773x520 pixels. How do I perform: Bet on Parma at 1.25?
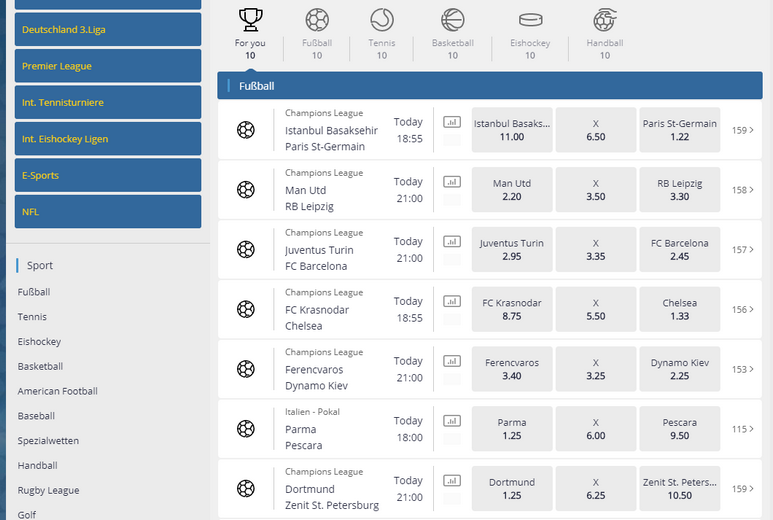click(x=512, y=429)
